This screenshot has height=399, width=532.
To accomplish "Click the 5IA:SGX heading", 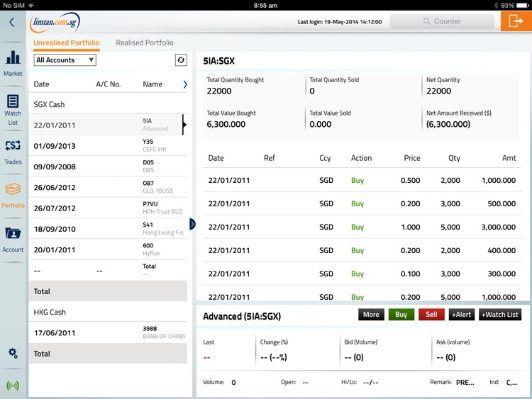I will point(219,61).
